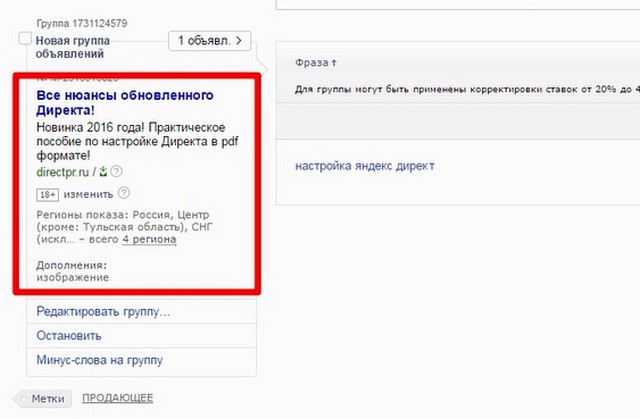
Task: Open the '1 объявл.' ads list button
Action: pos(209,41)
